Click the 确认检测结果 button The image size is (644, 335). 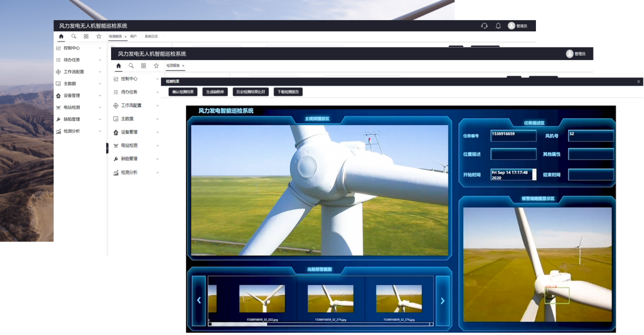[x=183, y=92]
